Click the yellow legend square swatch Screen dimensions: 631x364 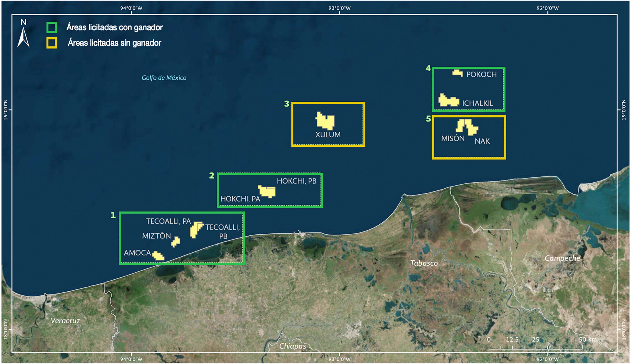coord(51,43)
